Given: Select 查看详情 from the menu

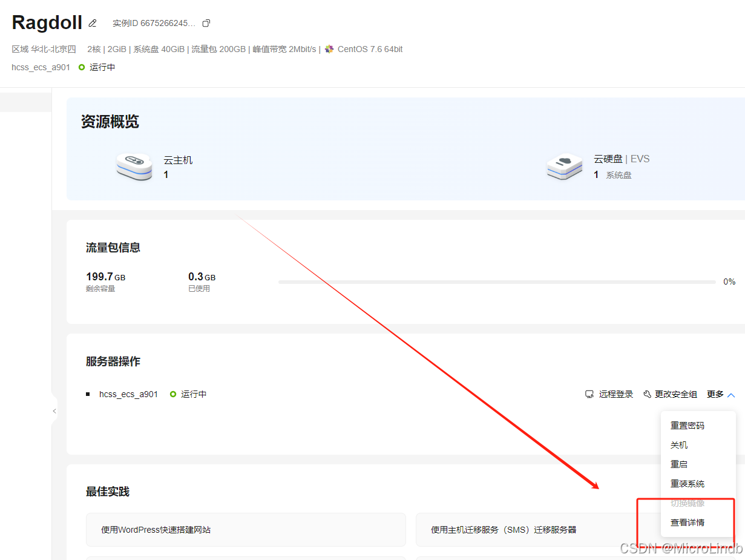Looking at the screenshot, I should 698,522.
